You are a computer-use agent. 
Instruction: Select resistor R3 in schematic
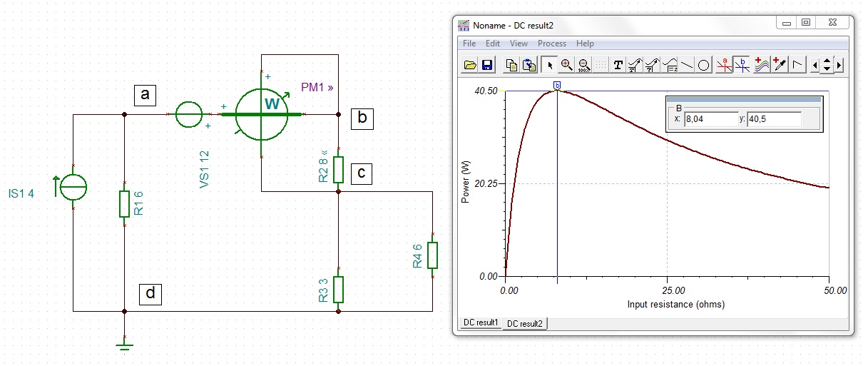[339, 289]
